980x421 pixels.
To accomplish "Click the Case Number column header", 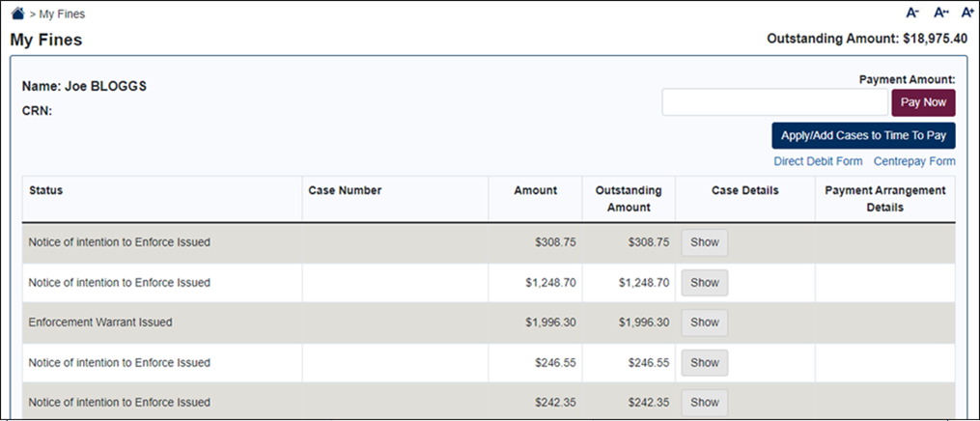I will [x=345, y=191].
